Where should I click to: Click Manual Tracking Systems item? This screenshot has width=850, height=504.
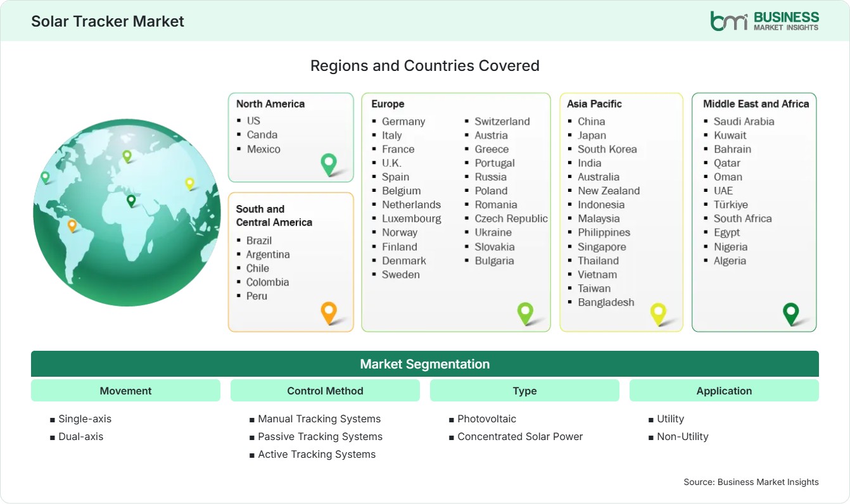(x=319, y=419)
